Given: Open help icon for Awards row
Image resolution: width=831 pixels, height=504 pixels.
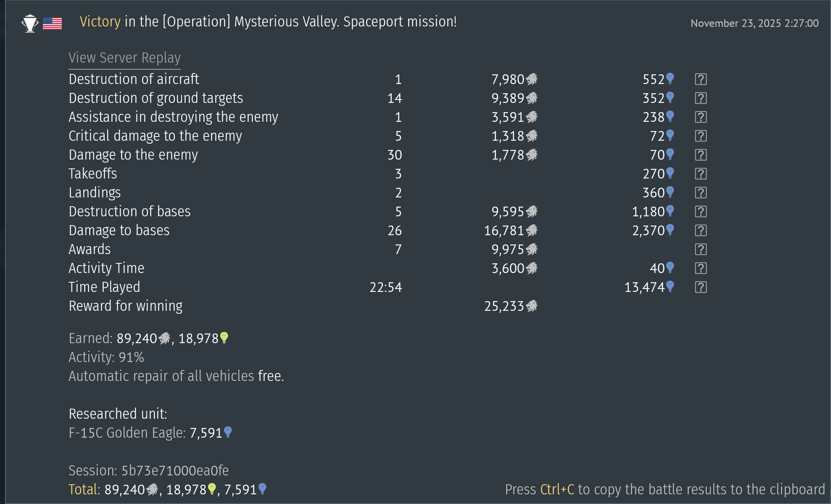Looking at the screenshot, I should pos(700,249).
